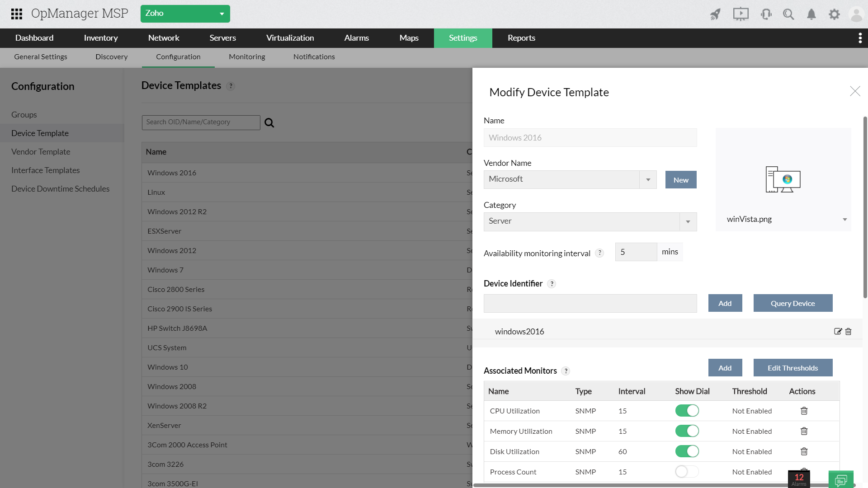The image size is (868, 488).
Task: Disable Show Dial for CPU Utilization
Action: tap(687, 411)
